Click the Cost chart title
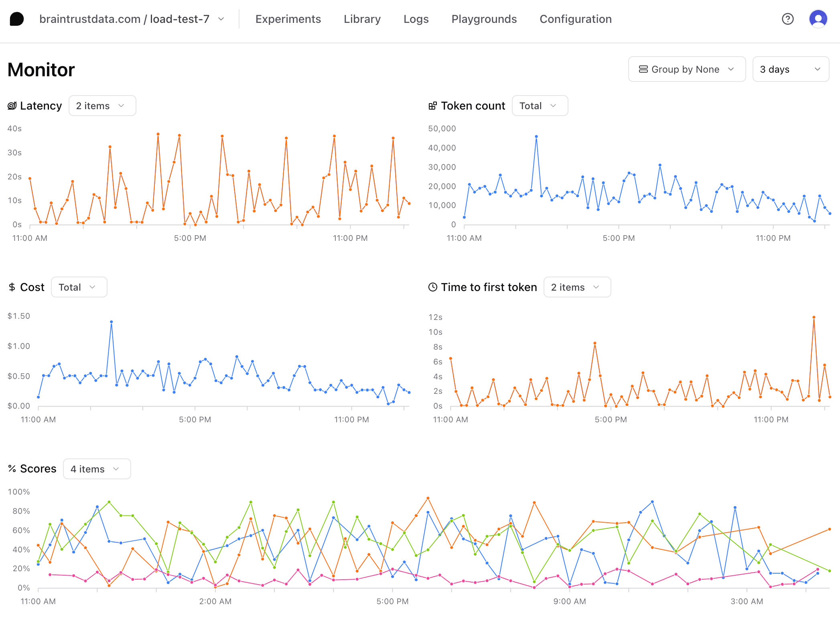This screenshot has width=840, height=623. click(32, 287)
